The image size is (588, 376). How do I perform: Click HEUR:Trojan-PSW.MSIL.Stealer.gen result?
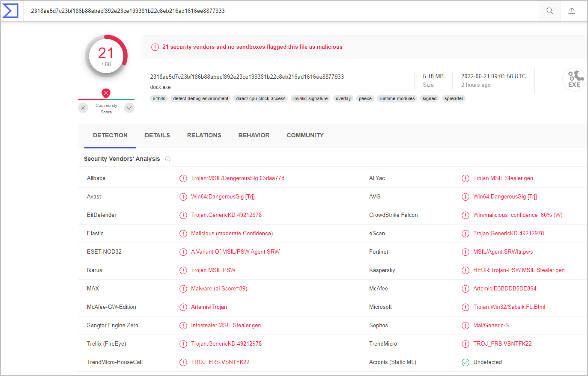coord(519,270)
